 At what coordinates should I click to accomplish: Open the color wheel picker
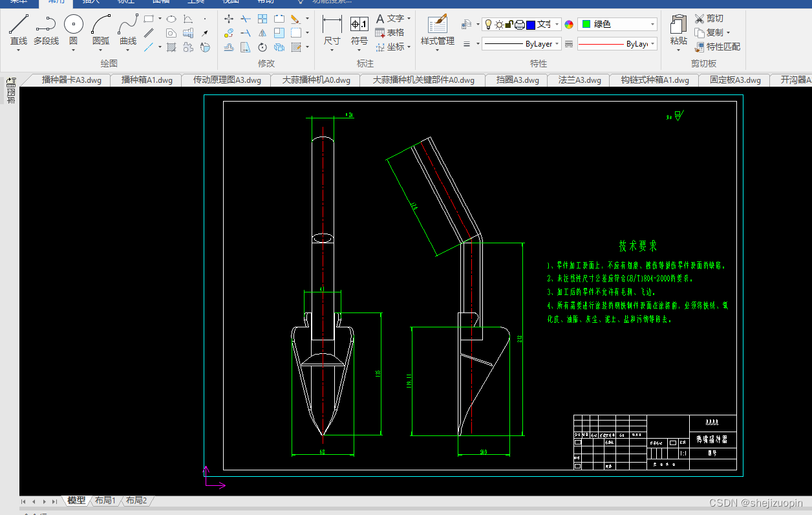point(569,25)
